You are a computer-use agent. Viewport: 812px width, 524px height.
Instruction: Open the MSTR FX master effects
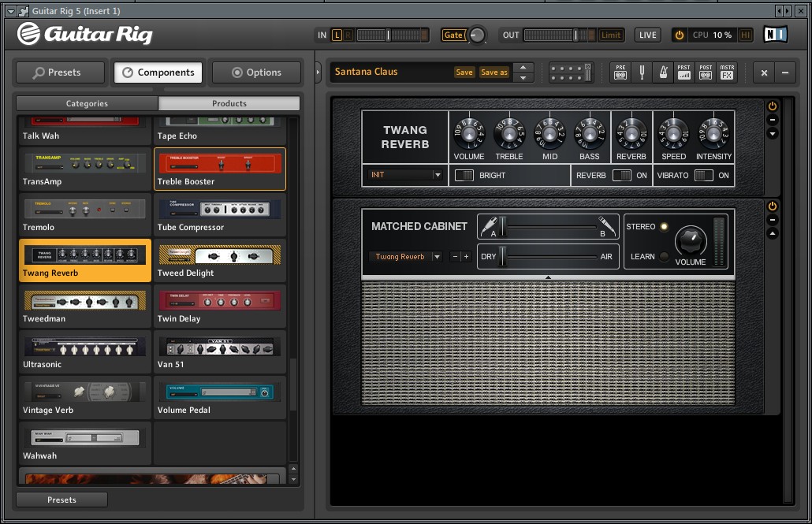coord(727,72)
